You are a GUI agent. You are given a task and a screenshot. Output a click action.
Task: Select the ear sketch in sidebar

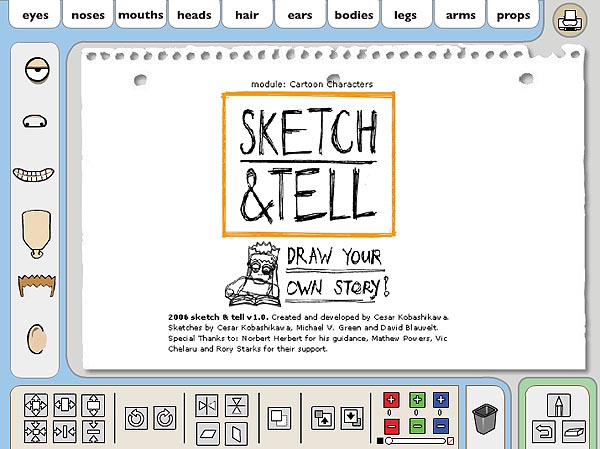[x=37, y=339]
